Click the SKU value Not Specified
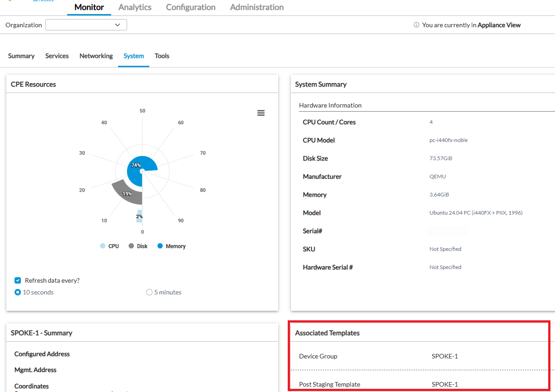Image resolution: width=555 pixels, height=392 pixels. point(445,249)
